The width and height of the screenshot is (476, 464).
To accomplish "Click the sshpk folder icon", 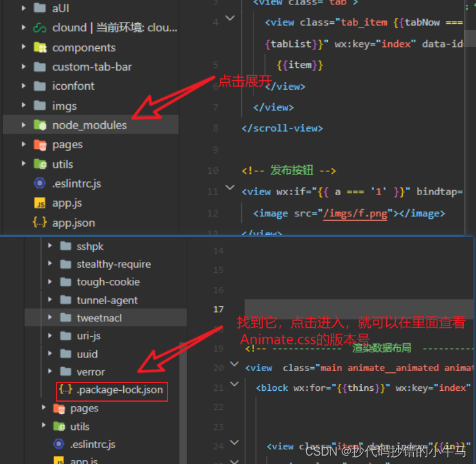I will (65, 246).
